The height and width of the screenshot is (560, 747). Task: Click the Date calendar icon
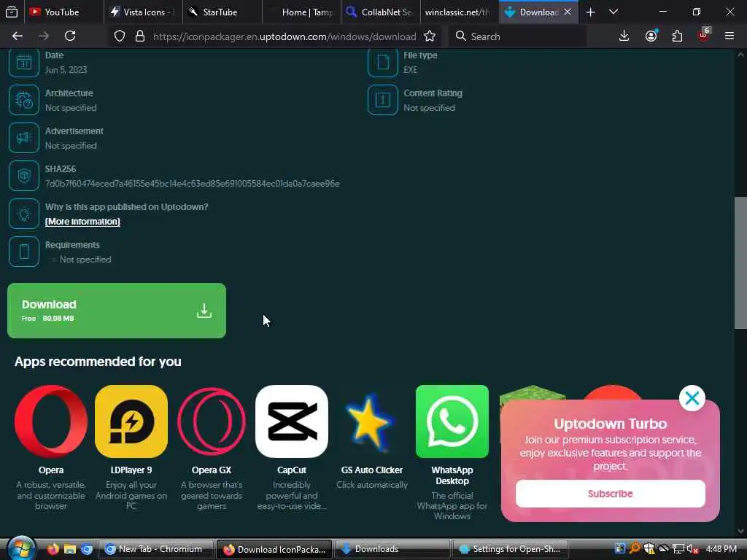tap(24, 62)
